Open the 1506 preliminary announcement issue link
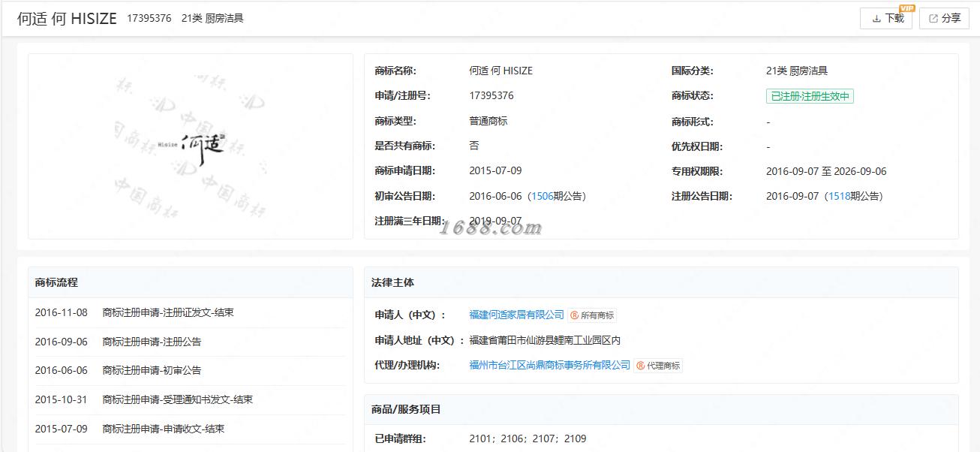The width and height of the screenshot is (980, 452). 542,196
